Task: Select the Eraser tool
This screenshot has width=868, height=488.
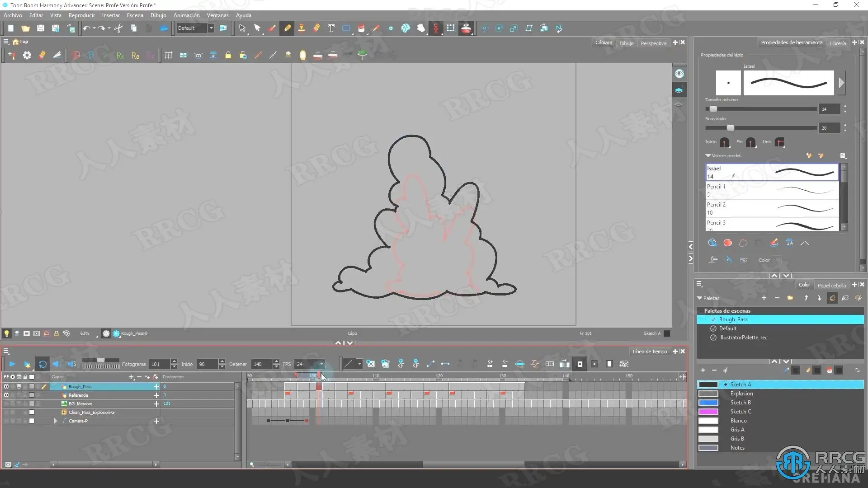Action: click(x=316, y=28)
